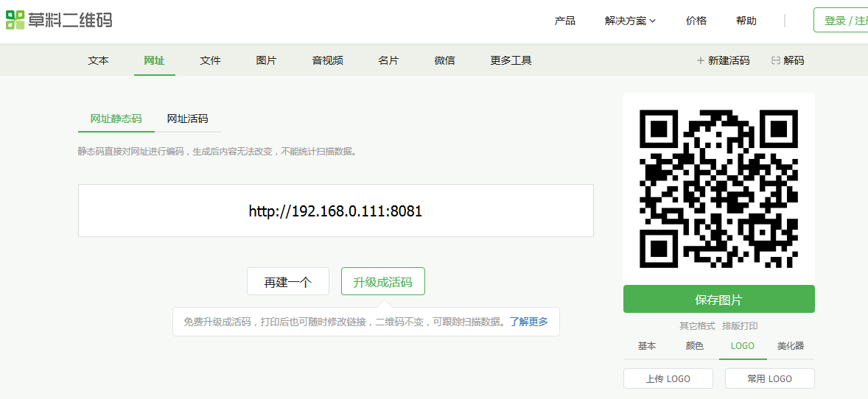Screen dimensions: 868x399
Task: Click the 升级成活码 button
Action: [383, 282]
